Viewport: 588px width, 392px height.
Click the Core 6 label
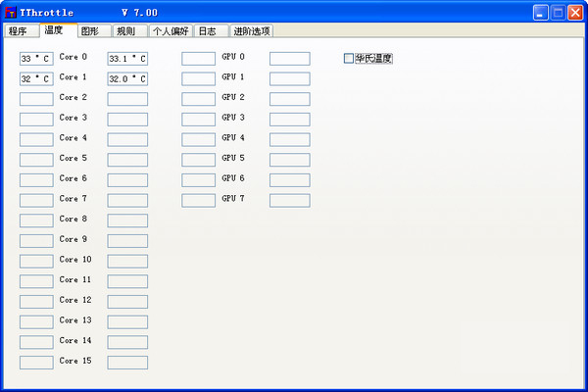pos(73,178)
